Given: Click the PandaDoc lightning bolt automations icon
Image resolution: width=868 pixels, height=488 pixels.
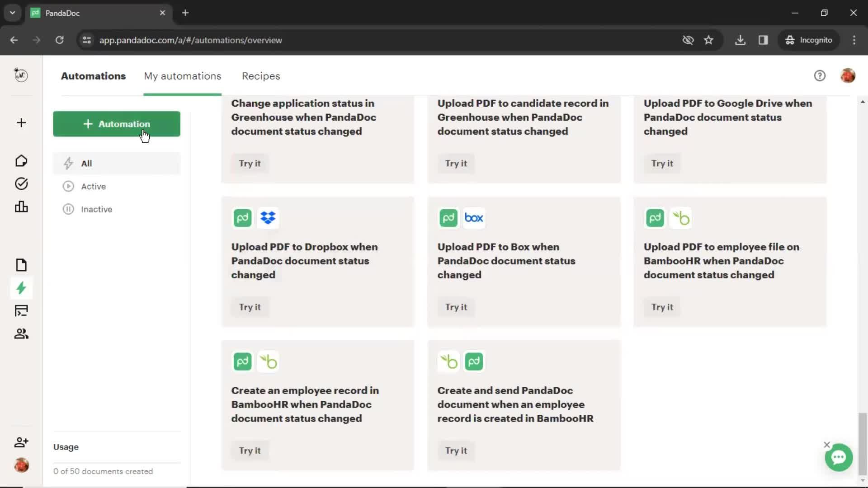Looking at the screenshot, I should [21, 288].
